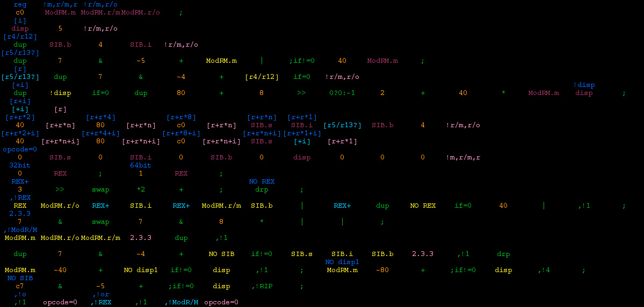Click the cyan ',!REX' word in the bottom row

point(100,303)
